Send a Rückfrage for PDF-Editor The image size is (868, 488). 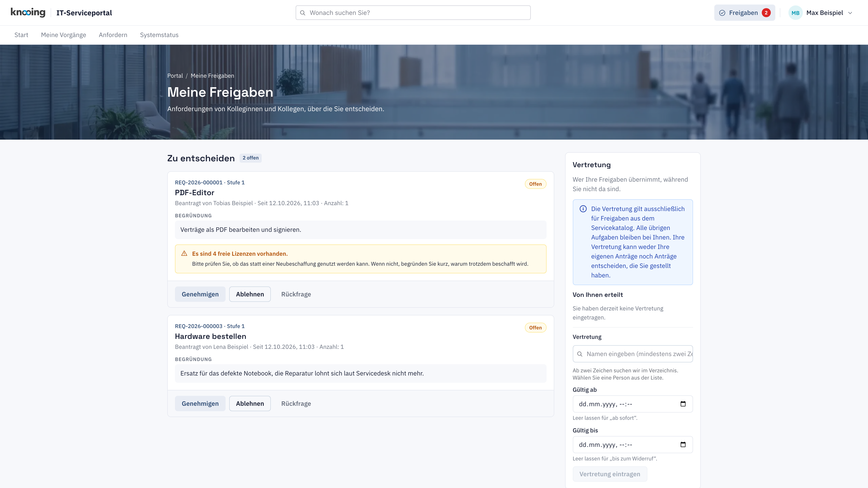(x=296, y=294)
